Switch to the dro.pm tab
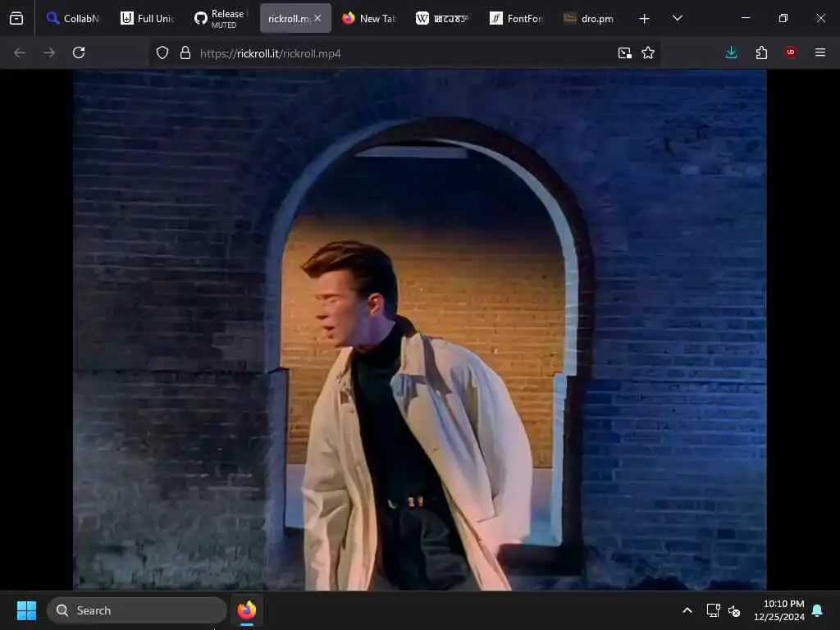Screen dimensions: 840x630 coord(590,19)
